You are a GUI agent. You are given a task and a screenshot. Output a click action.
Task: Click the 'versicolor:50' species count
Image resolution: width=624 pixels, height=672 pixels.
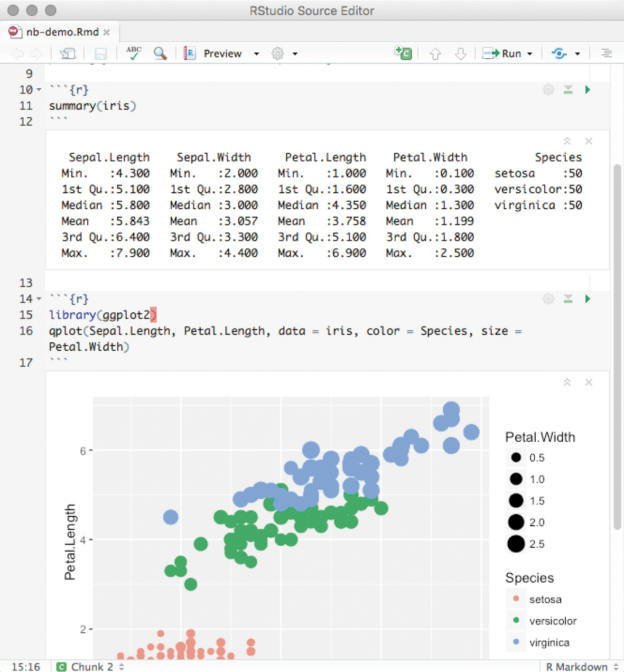pos(538,189)
